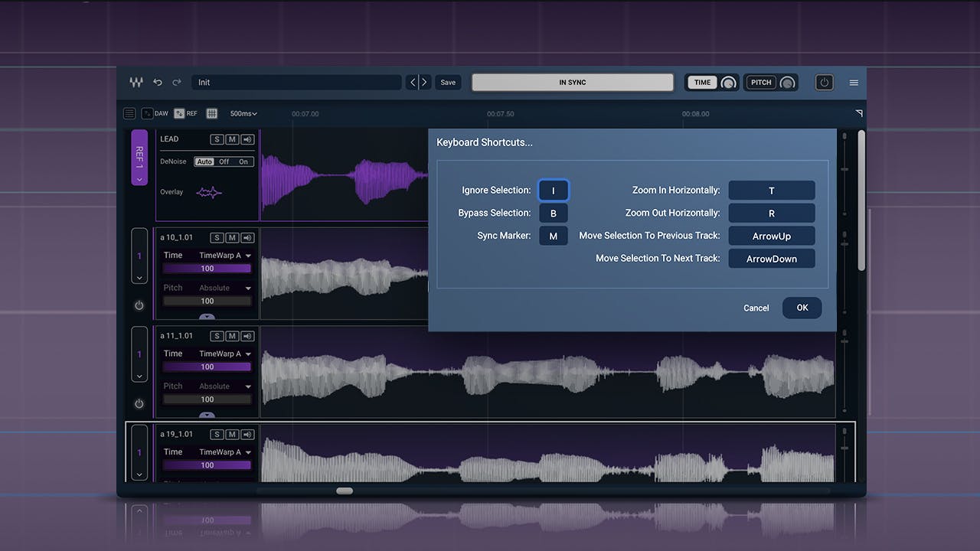This screenshot has width=980, height=551.
Task: Solo the a 10_1.01 track
Action: (217, 238)
